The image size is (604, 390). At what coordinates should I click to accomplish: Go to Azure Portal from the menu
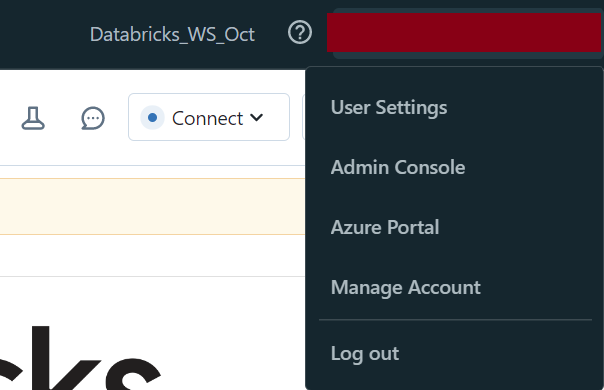(x=385, y=227)
